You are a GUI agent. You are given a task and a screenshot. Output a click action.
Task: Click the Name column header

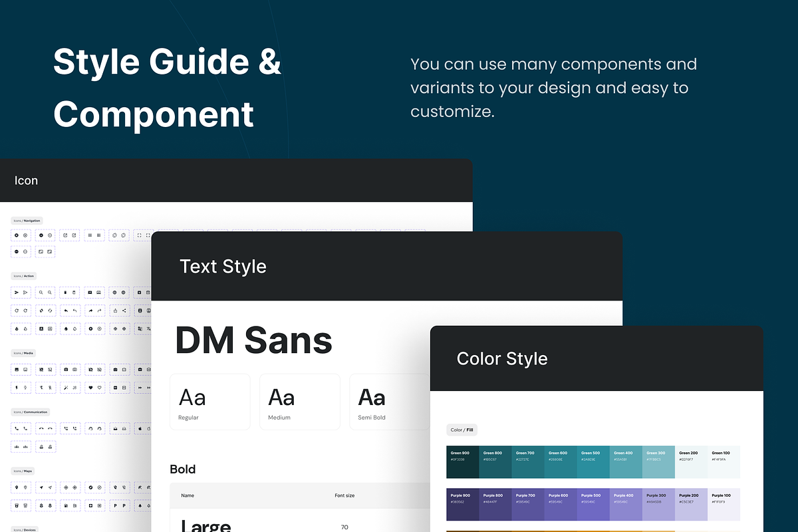coord(188,495)
